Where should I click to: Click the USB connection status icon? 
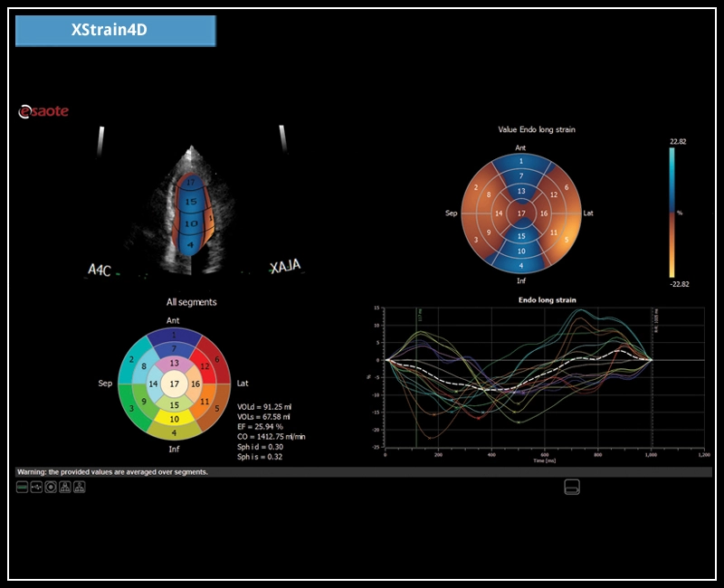[36, 487]
